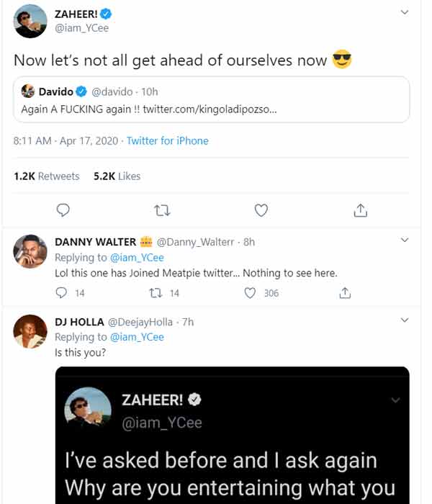Visit @iam_YCee mention in Danny Walter's reply
The image size is (432, 504).
tap(137, 258)
